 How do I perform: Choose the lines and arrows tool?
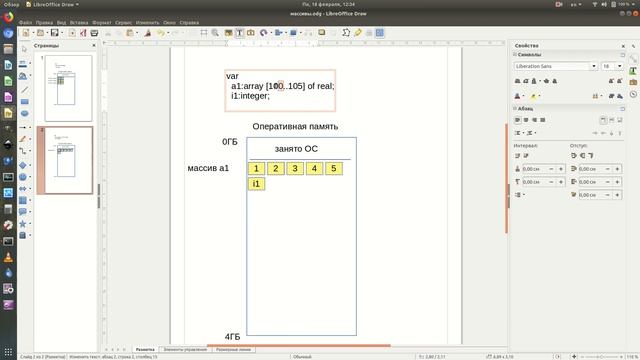tap(23, 127)
